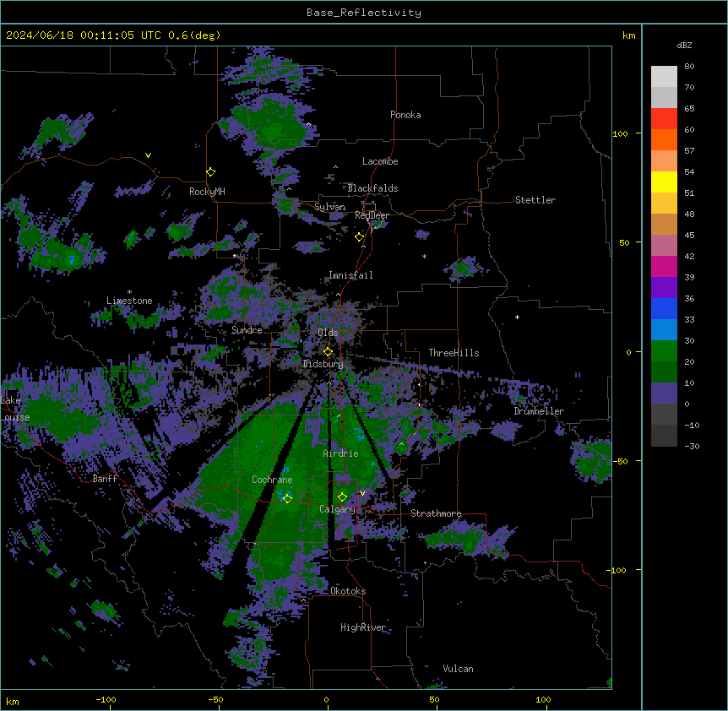The height and width of the screenshot is (711, 728).
Task: Pick the light gray 70-80 dBZ legend swatch
Action: [x=664, y=77]
